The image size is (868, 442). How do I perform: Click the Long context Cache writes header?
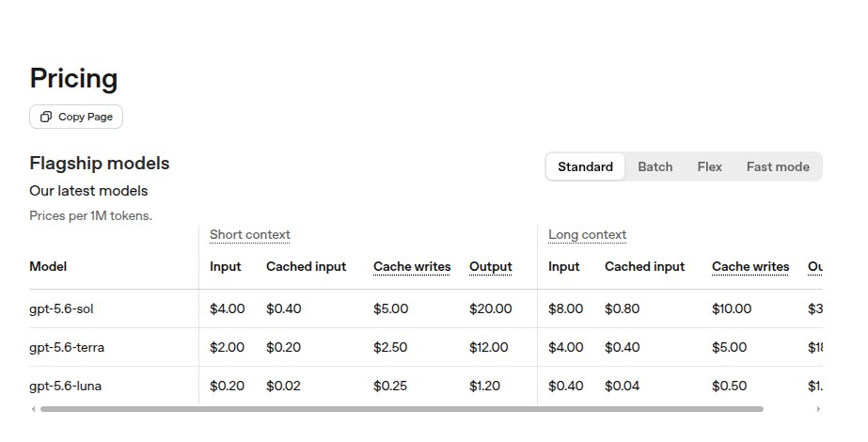pyautogui.click(x=750, y=267)
